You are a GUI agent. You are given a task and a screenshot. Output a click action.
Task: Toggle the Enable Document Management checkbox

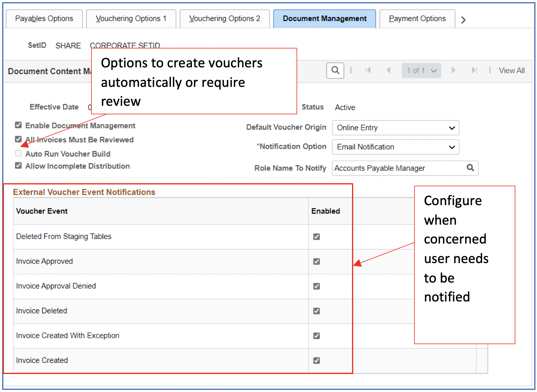[x=18, y=125]
